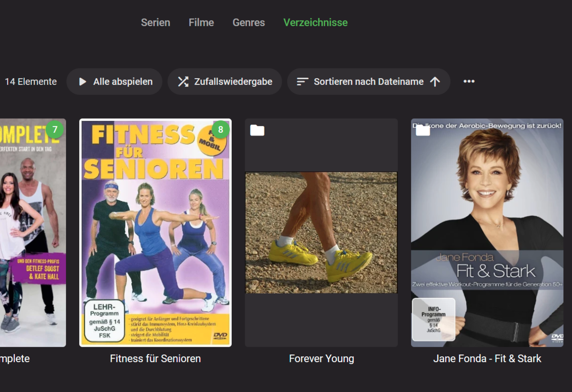The height and width of the screenshot is (392, 572).
Task: Click folder icon on Jane Fonda card
Action: tap(423, 130)
